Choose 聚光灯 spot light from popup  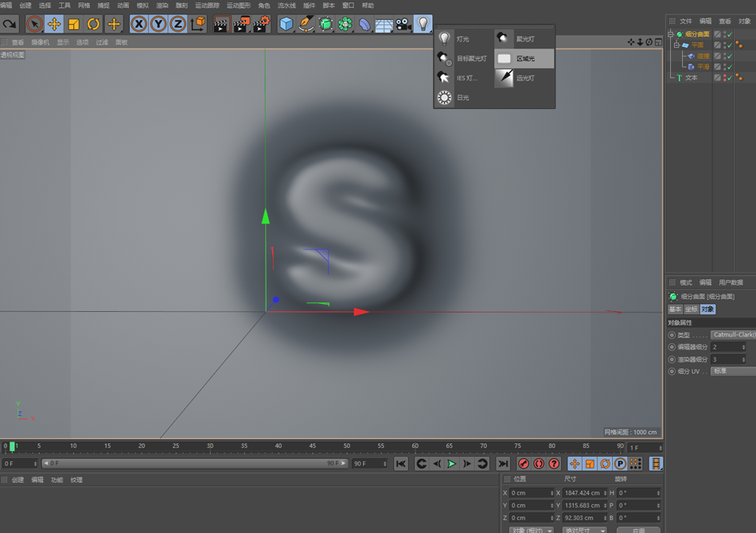click(524, 38)
